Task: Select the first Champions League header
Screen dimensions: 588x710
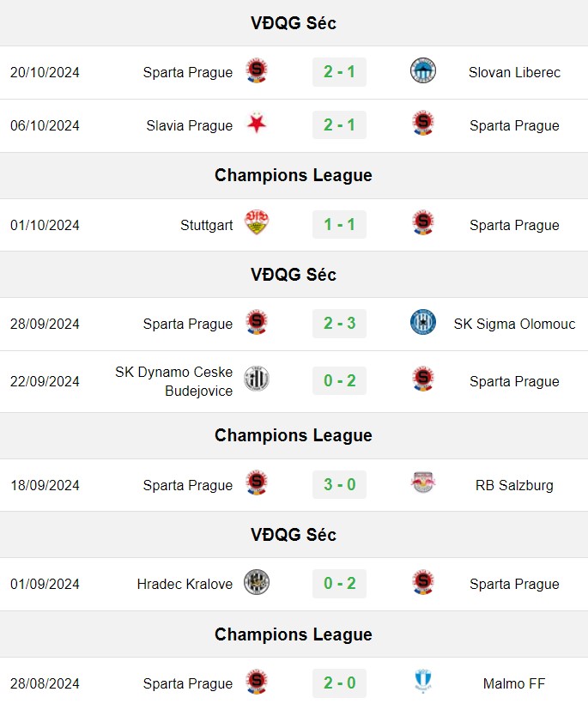Action: pyautogui.click(x=294, y=175)
